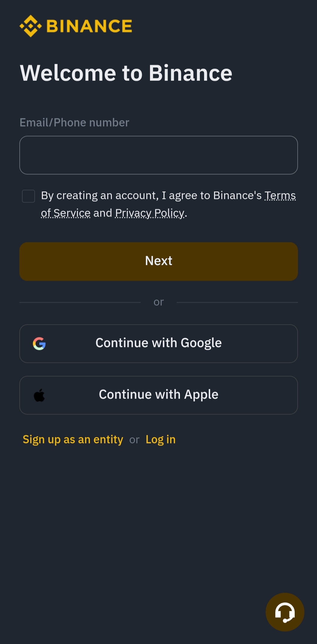This screenshot has width=317, height=644.
Task: Click the "By creating an account" text
Action: [x=100, y=196]
